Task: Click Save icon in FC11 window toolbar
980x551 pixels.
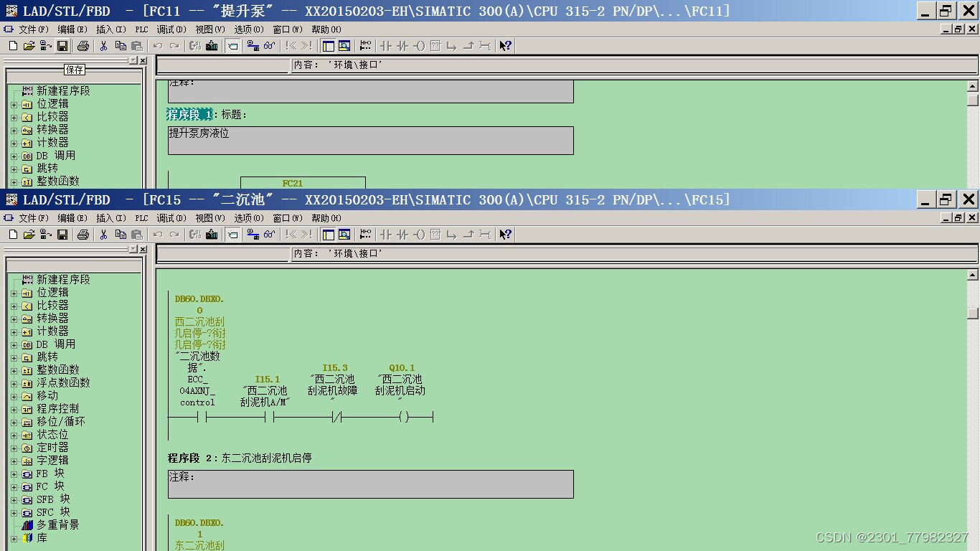Action: pos(62,46)
